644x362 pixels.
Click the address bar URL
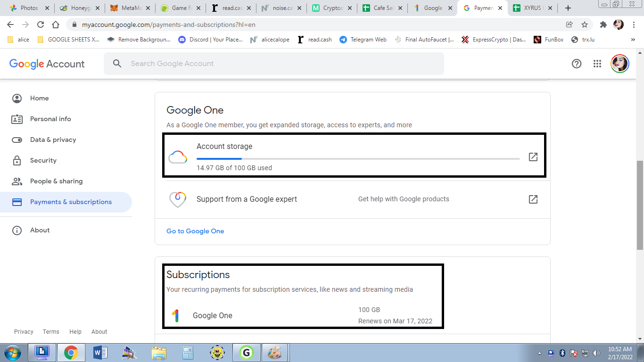click(x=169, y=25)
